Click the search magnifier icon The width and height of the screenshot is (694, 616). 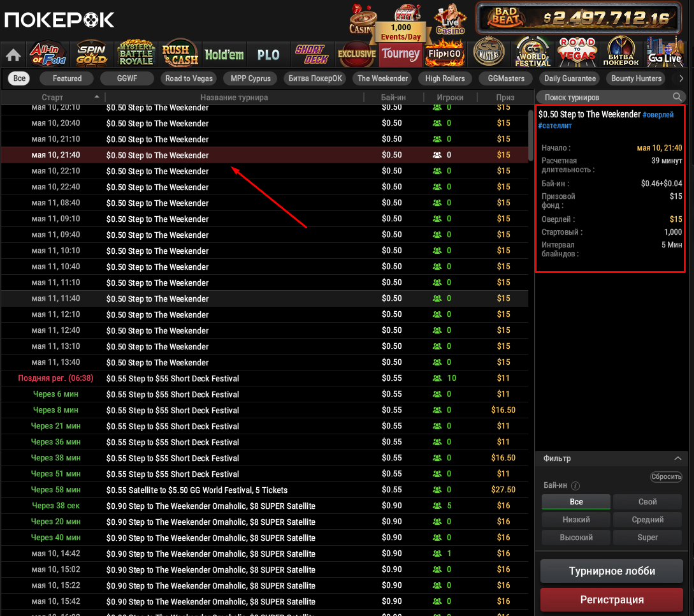pyautogui.click(x=677, y=97)
